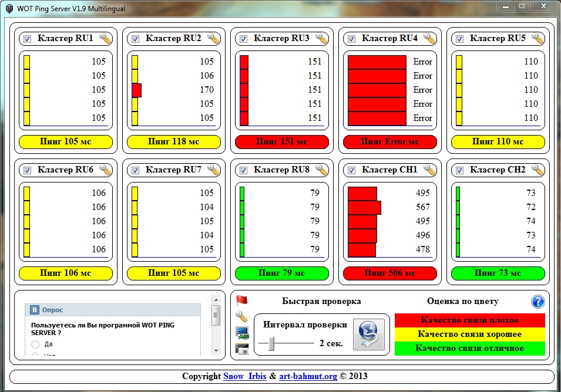Start quick check with globe button
561x392 pixels.
[x=368, y=334]
